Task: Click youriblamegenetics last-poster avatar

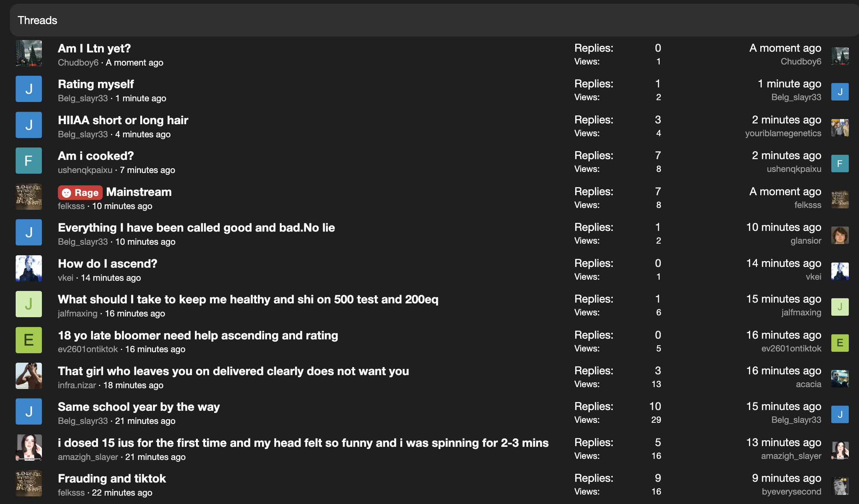Action: coord(840,128)
